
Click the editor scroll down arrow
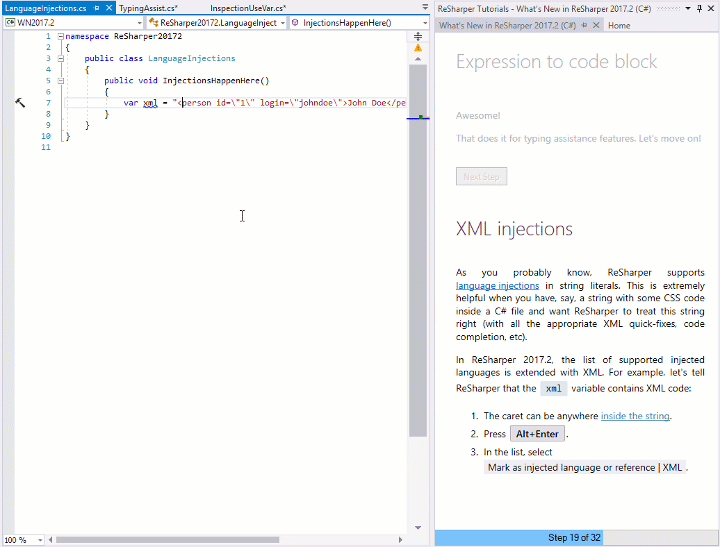(418, 528)
